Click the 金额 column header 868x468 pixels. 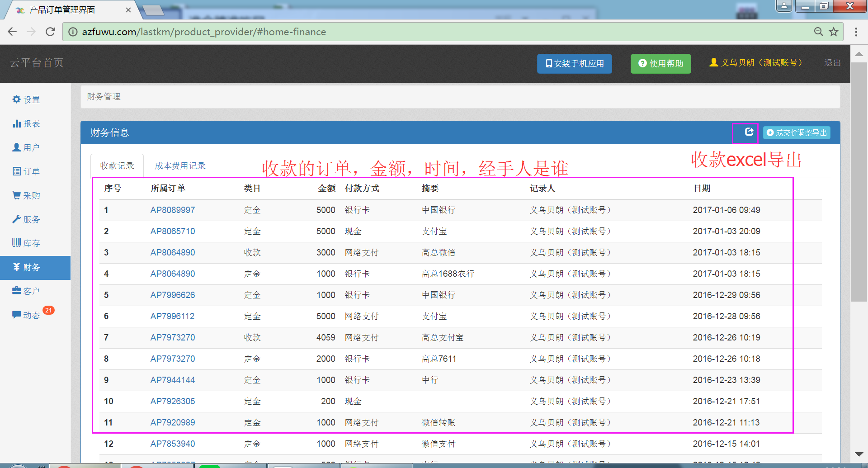(x=327, y=188)
